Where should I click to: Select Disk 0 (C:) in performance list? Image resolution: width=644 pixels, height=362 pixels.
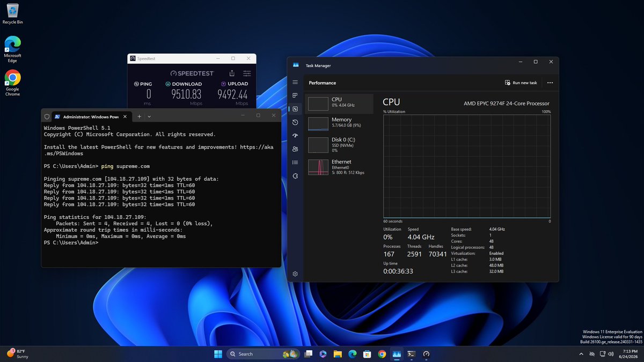coord(339,145)
